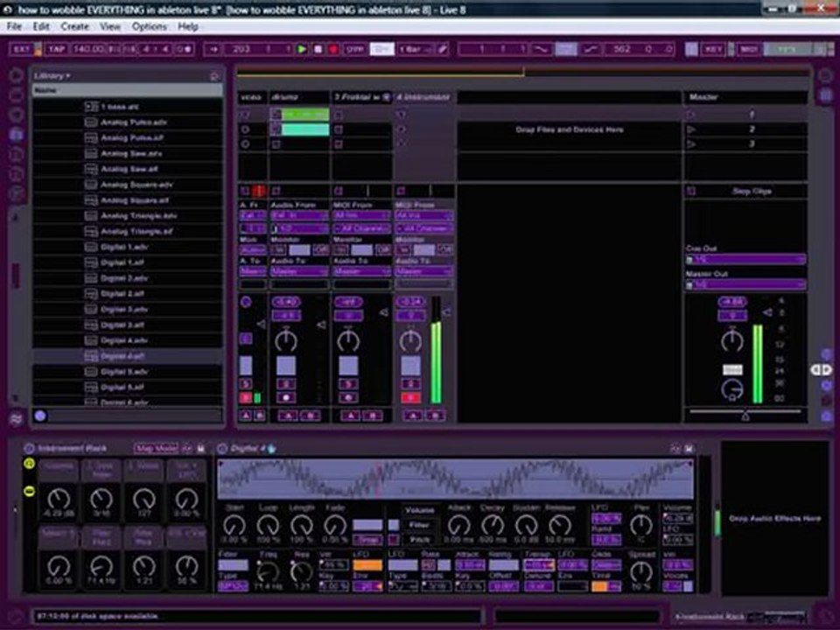Collapse the browser with the top triangle icon

click(16, 75)
